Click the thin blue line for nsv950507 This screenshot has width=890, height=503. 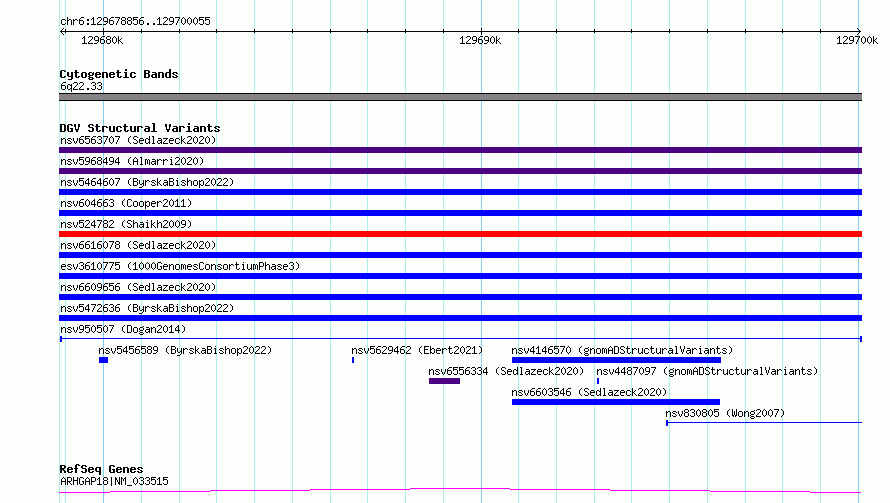coord(460,339)
